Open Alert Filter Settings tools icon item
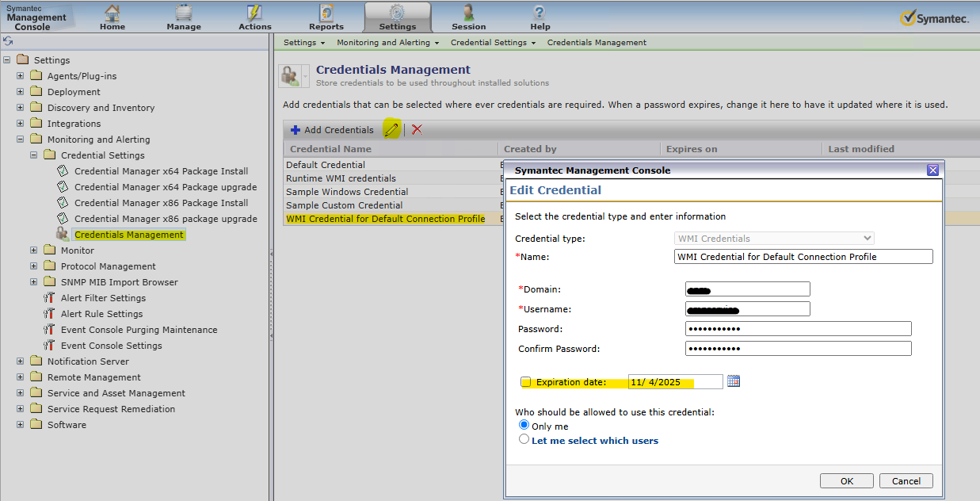Image resolution: width=980 pixels, height=501 pixels. pos(49,298)
